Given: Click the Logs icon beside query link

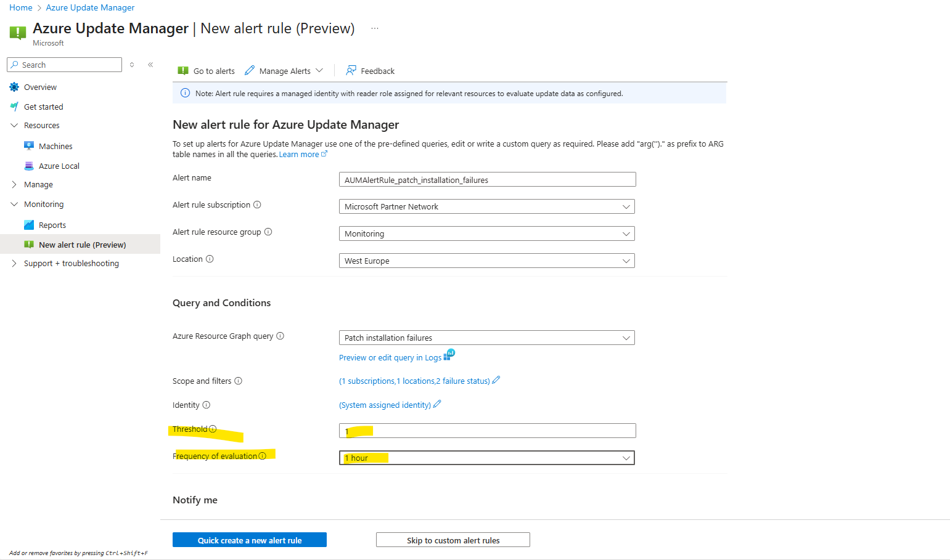Looking at the screenshot, I should (449, 355).
